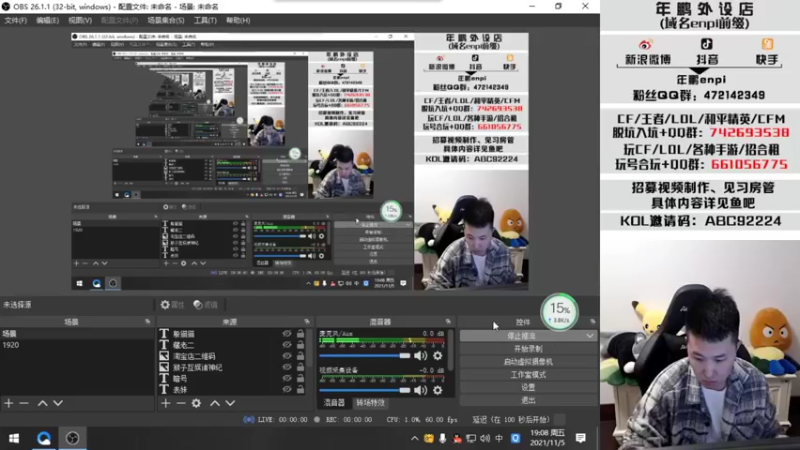
Task: Toggle visibility eye for 暗号 source
Action: point(287,379)
